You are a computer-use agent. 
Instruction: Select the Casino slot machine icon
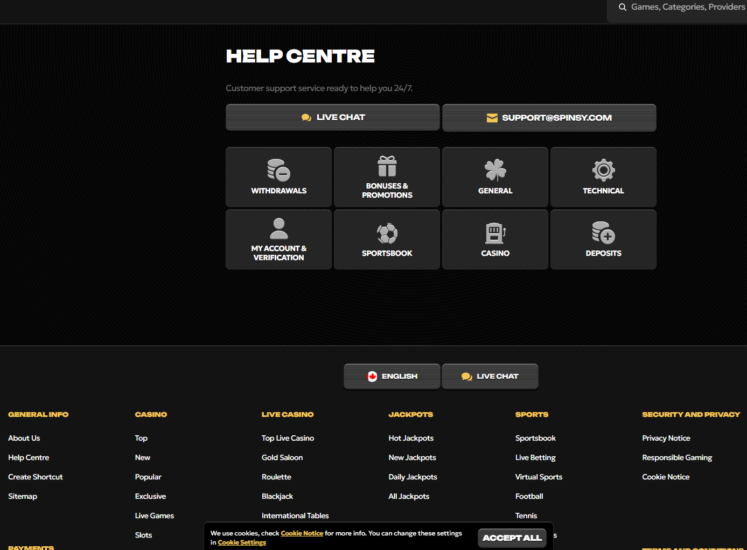[495, 233]
